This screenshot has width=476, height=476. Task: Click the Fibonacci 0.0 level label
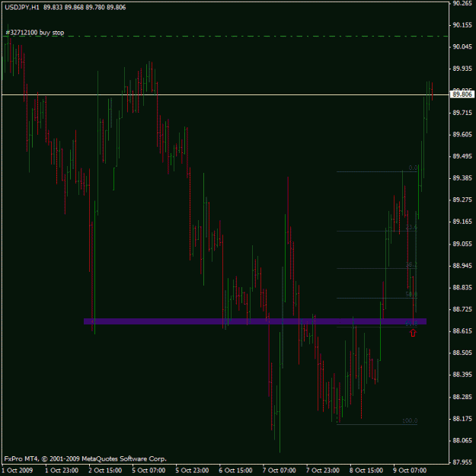tap(413, 168)
